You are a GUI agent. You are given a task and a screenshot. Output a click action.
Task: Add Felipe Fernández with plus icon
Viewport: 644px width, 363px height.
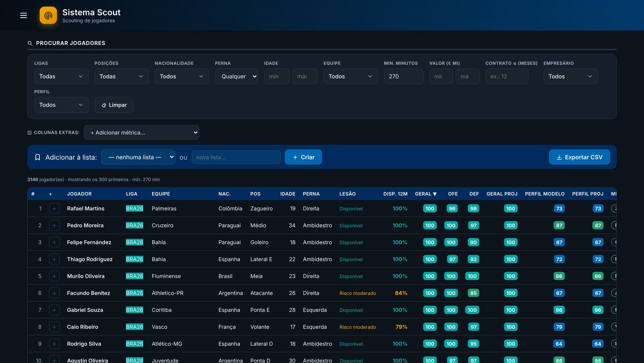(x=54, y=242)
